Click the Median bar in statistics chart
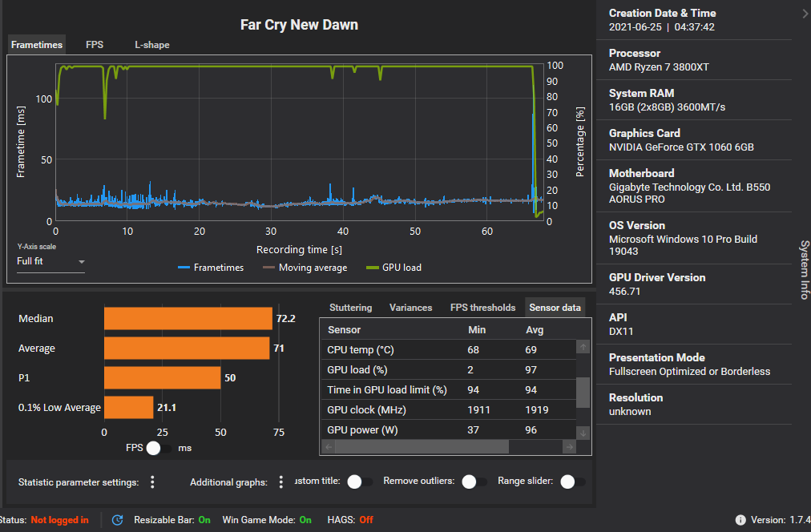The width and height of the screenshot is (811, 532). tap(188, 318)
